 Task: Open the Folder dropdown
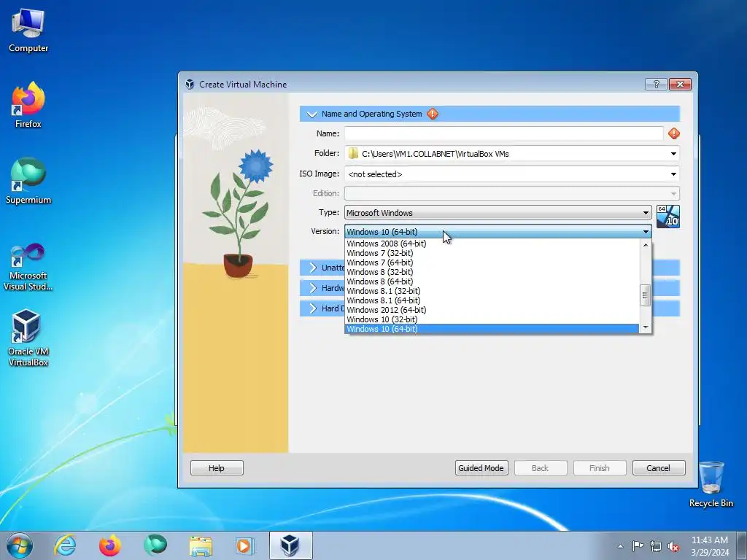click(x=673, y=154)
